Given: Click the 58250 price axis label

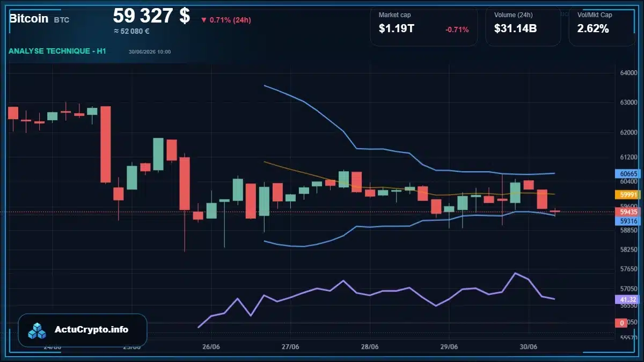Looking at the screenshot, I should pyautogui.click(x=628, y=250).
